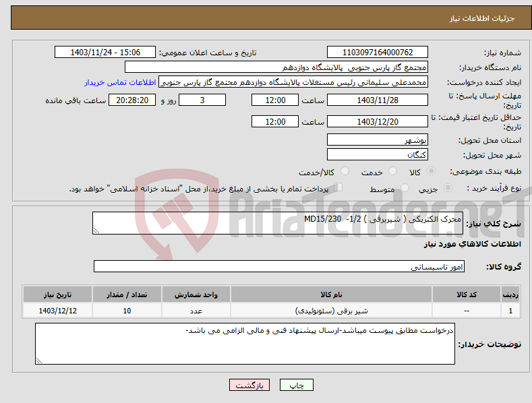Select the خدمت radio button
This screenshot has height=403, width=532.
[x=393, y=171]
